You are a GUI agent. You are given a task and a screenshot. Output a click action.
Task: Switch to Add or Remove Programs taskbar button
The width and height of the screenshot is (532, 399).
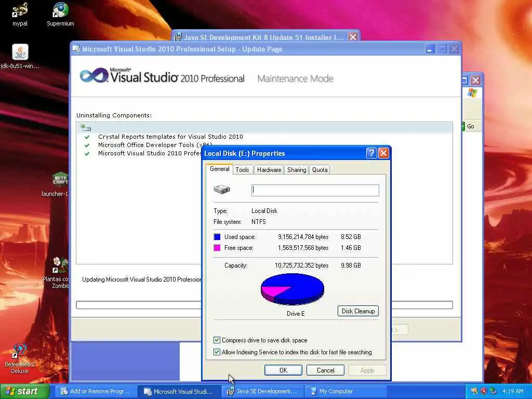[x=96, y=391]
